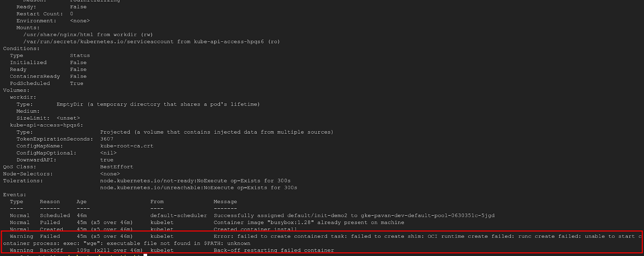Click the /usr/share/nginx/html mount path
The height and width of the screenshot is (256, 644).
58,35
